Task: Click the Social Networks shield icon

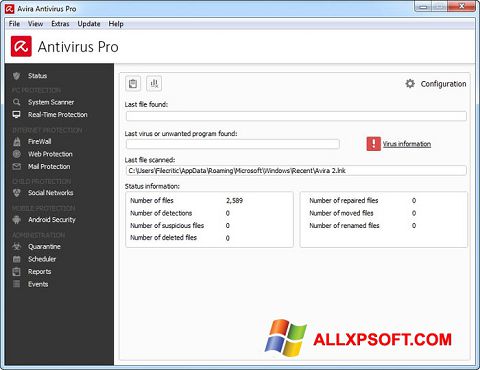Action: 17,193
